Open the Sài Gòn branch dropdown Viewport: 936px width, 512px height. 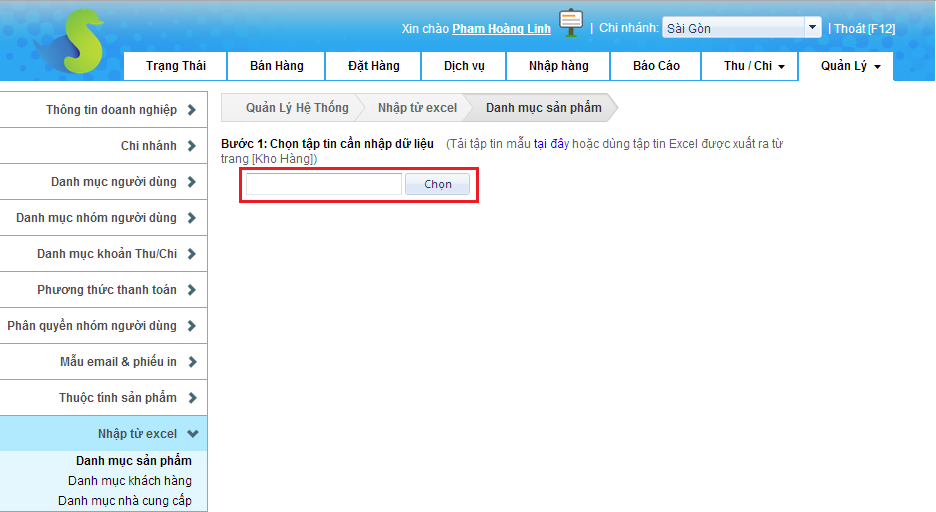tap(812, 28)
